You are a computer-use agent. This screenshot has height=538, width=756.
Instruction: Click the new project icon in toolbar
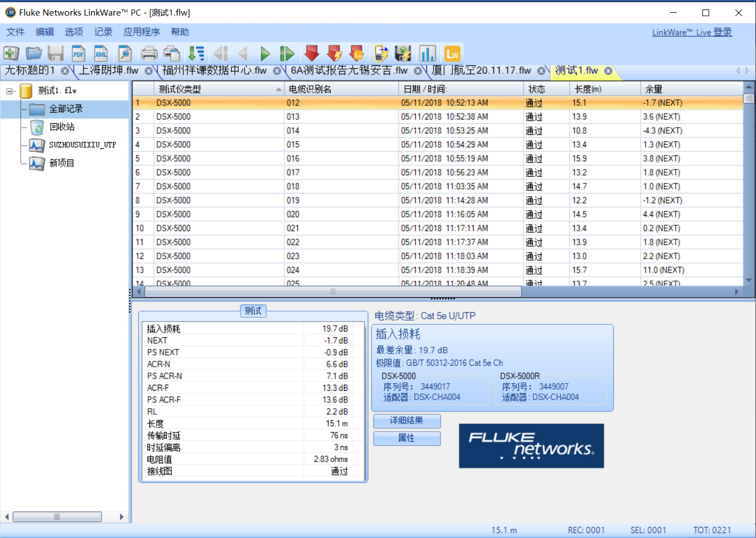pos(11,54)
